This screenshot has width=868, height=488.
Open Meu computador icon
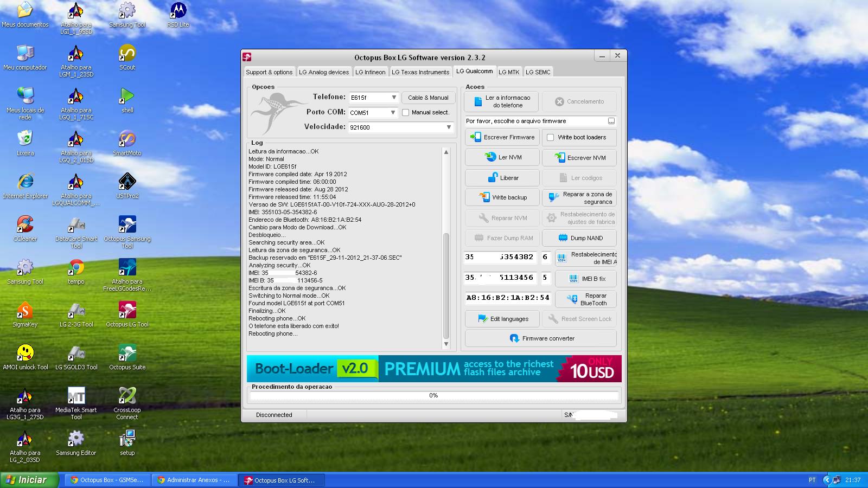coord(25,57)
